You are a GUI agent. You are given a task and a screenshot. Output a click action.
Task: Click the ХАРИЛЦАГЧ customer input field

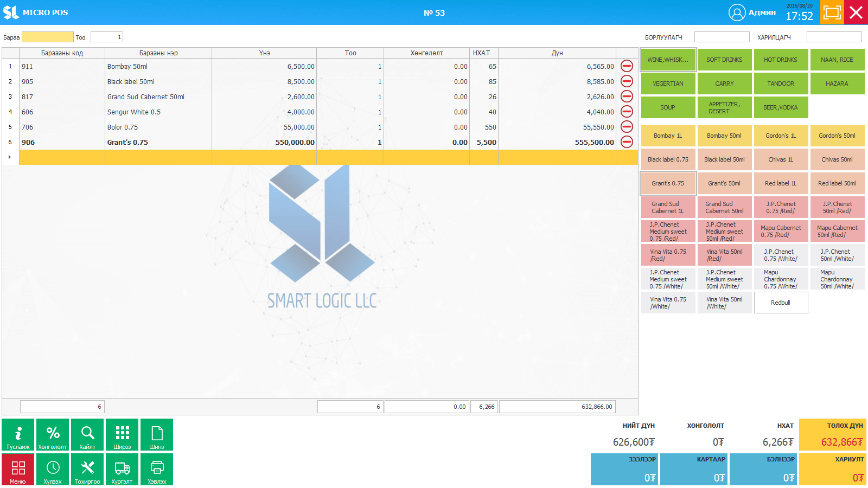[834, 37]
